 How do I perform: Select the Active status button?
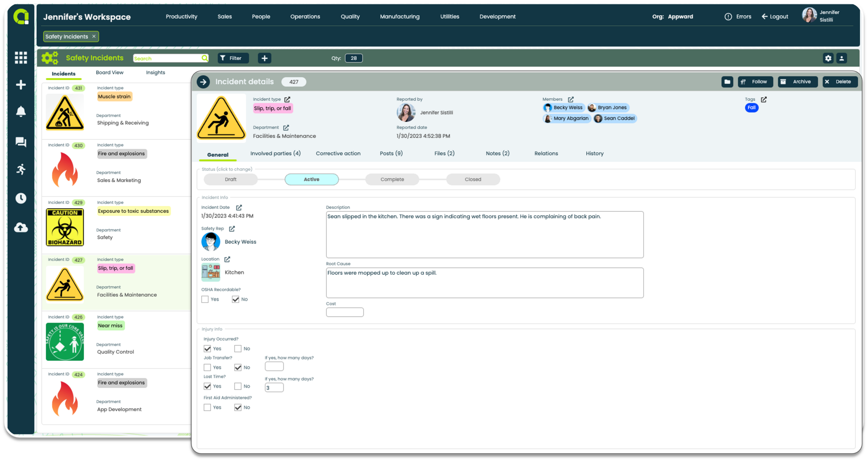point(312,179)
